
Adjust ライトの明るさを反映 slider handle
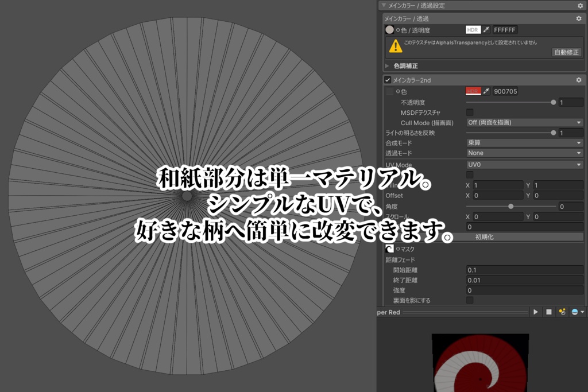pos(553,133)
